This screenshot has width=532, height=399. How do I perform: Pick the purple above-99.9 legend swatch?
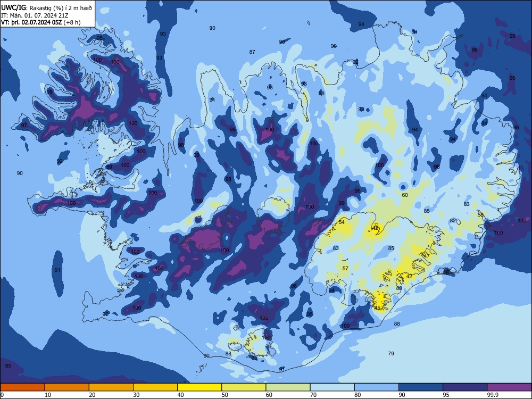[509, 387]
